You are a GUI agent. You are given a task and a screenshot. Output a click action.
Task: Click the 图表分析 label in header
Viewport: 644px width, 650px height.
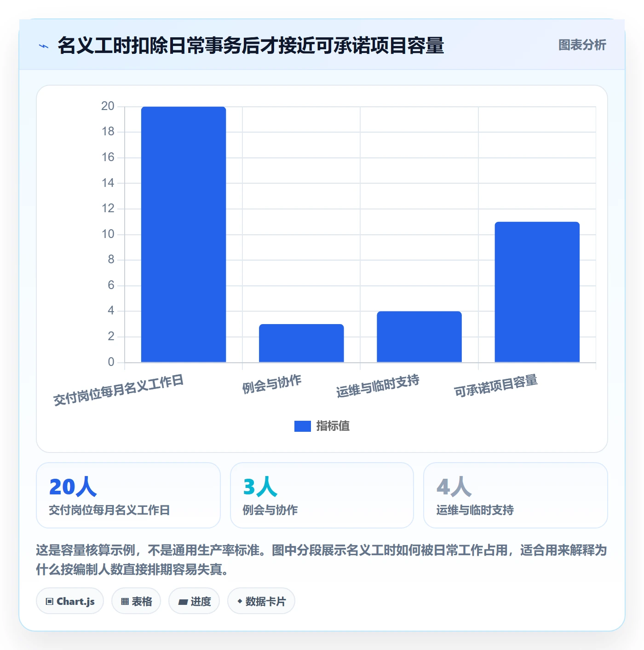tap(582, 45)
